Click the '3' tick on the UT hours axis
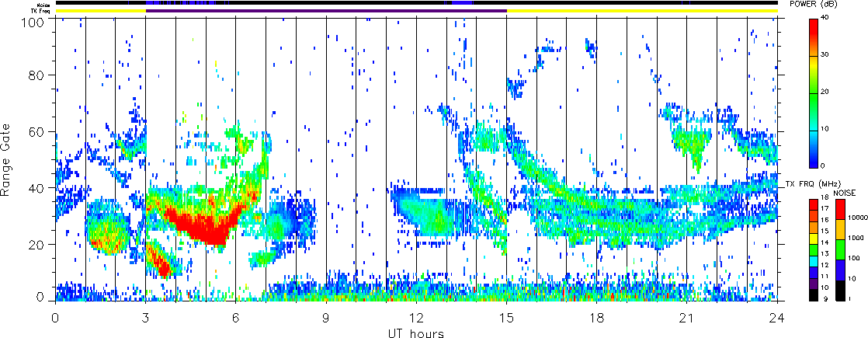The height and width of the screenshot is (338, 868). (x=146, y=318)
